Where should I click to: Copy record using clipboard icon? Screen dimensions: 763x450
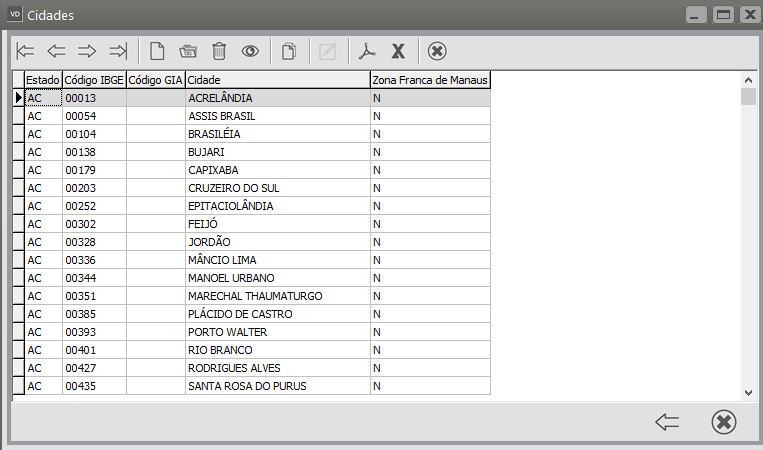click(x=289, y=51)
